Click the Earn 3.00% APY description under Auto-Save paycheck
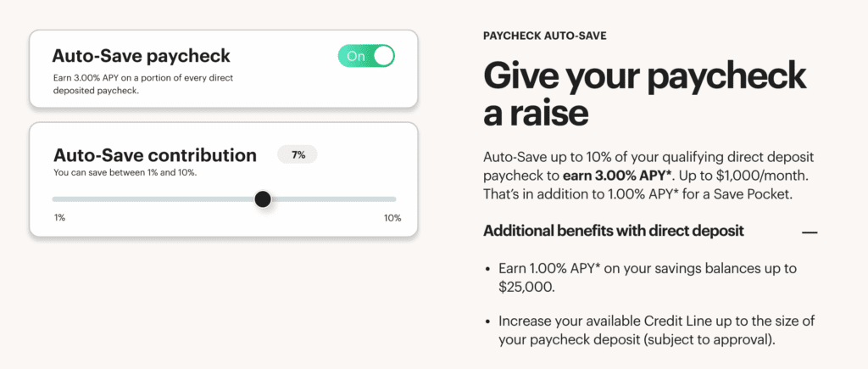This screenshot has width=868, height=369. point(142,84)
